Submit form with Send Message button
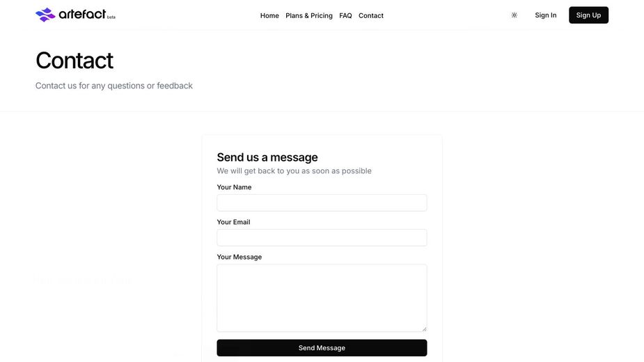644x362 pixels. coord(322,348)
